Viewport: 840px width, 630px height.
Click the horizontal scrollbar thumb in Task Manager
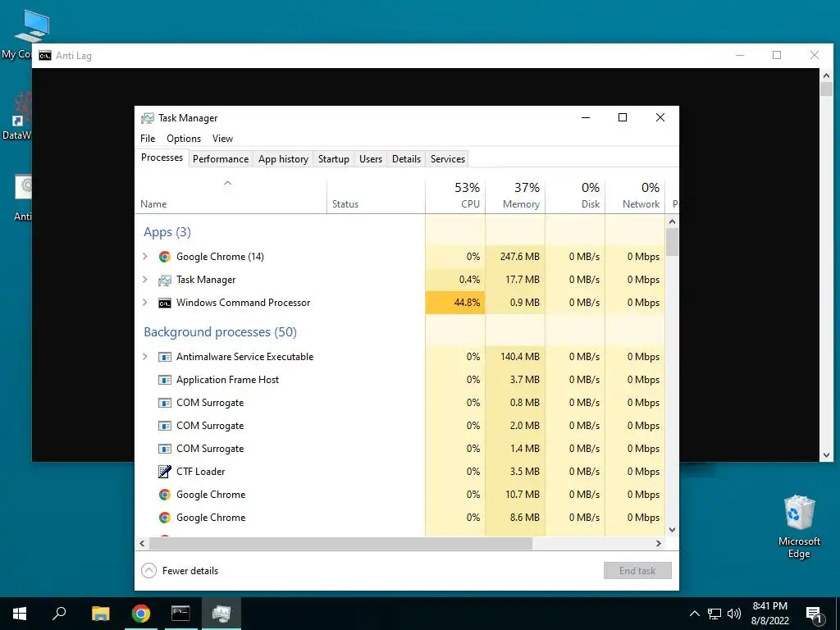(340, 543)
